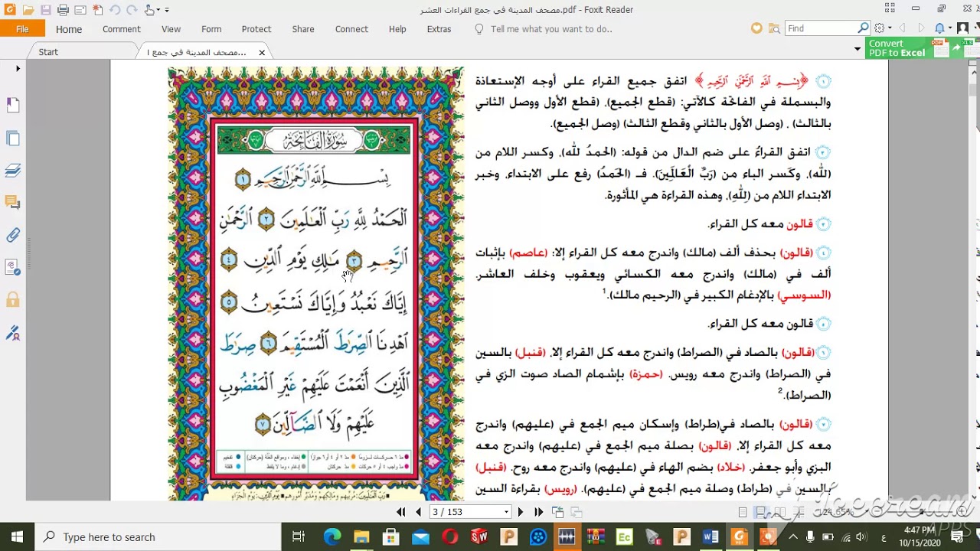The image size is (980, 551).
Task: Open the Security lock panel icon
Action: pyautogui.click(x=13, y=300)
